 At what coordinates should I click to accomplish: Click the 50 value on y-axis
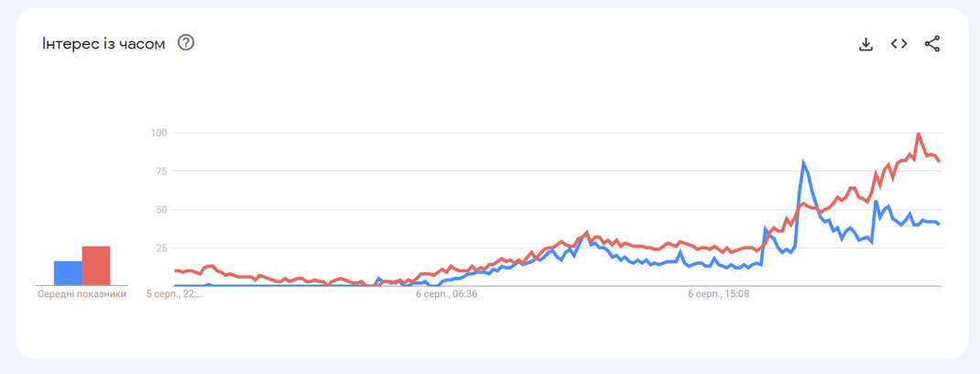coord(162,210)
